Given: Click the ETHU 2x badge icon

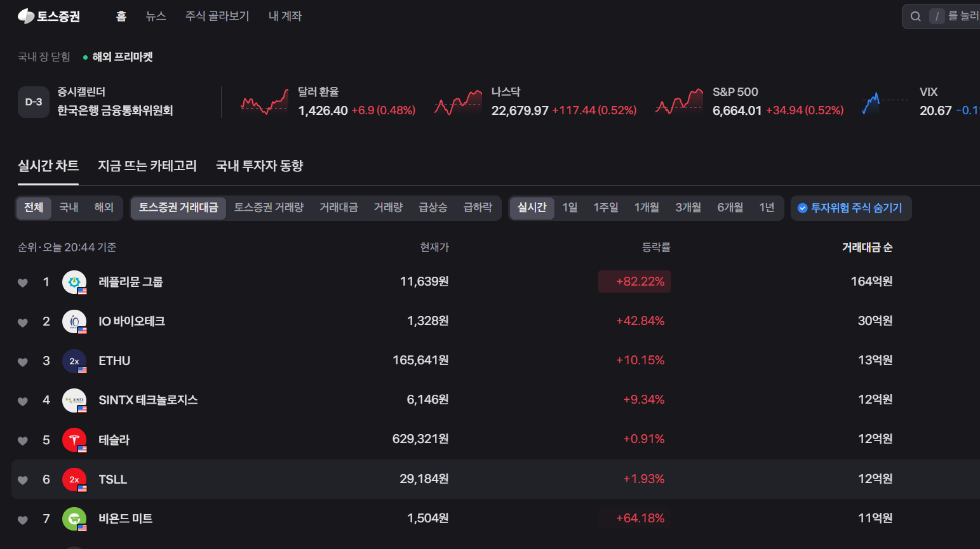Looking at the screenshot, I should tap(74, 360).
